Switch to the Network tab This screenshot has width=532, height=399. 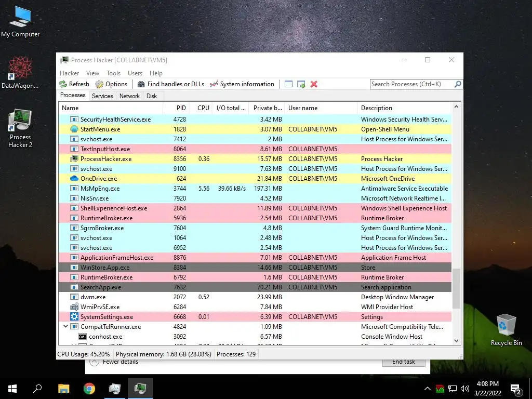click(x=129, y=96)
